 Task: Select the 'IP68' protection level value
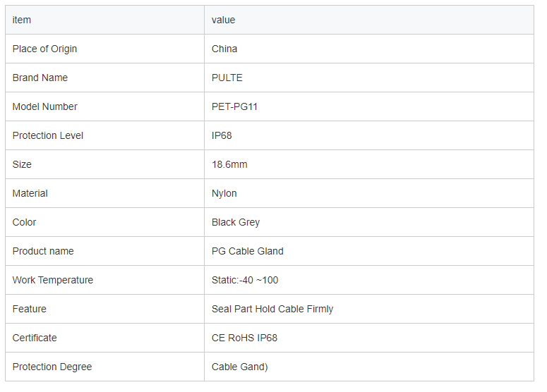pyautogui.click(x=222, y=135)
